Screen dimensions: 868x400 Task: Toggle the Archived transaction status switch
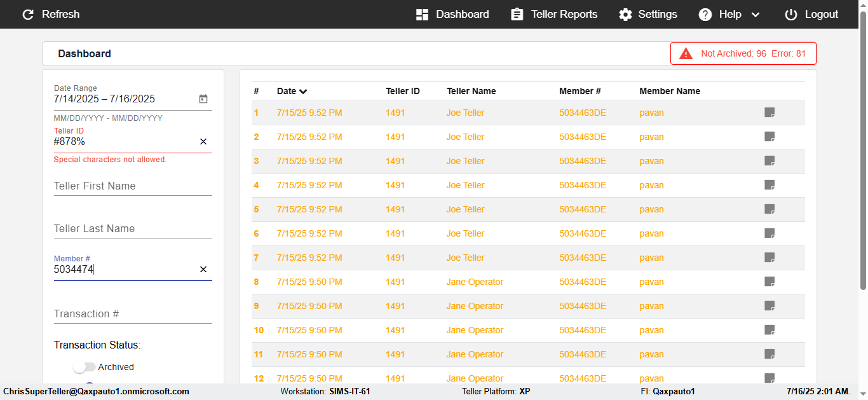click(x=84, y=367)
